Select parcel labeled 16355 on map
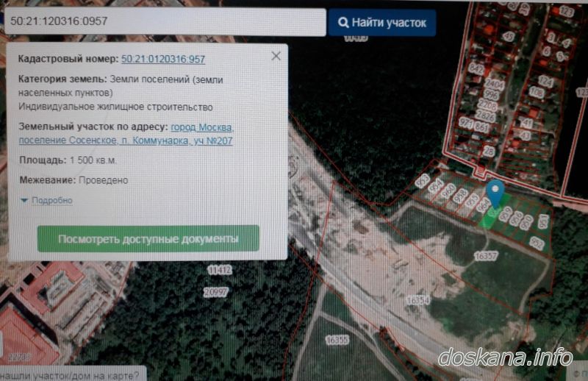 (x=337, y=340)
